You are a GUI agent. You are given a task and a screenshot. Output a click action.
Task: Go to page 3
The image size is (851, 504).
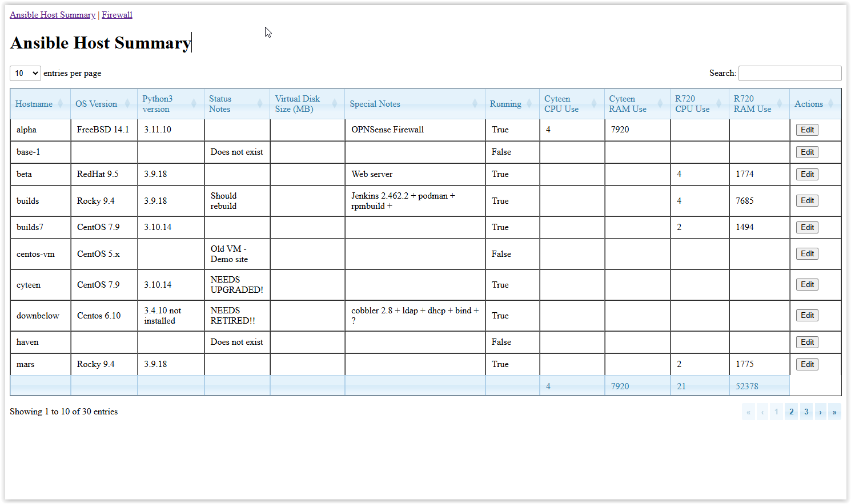tap(806, 412)
